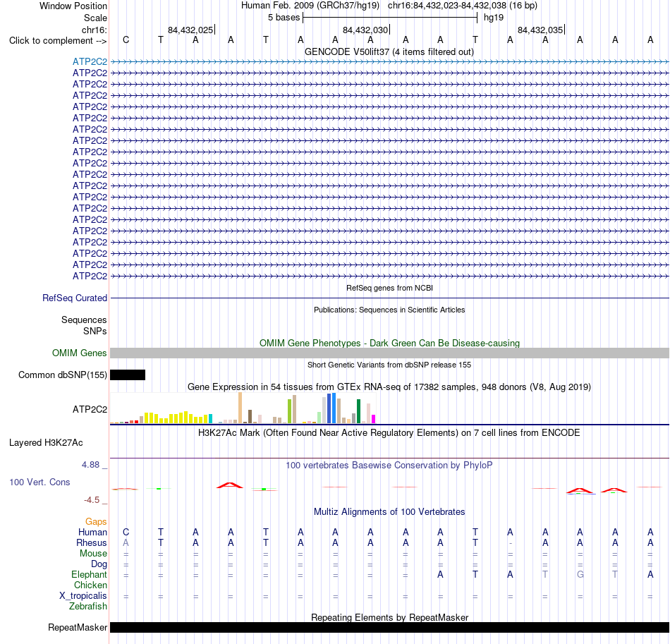Open the GTEx Gene Expression track title
The width and height of the screenshot is (670, 644).
pyautogui.click(x=389, y=387)
